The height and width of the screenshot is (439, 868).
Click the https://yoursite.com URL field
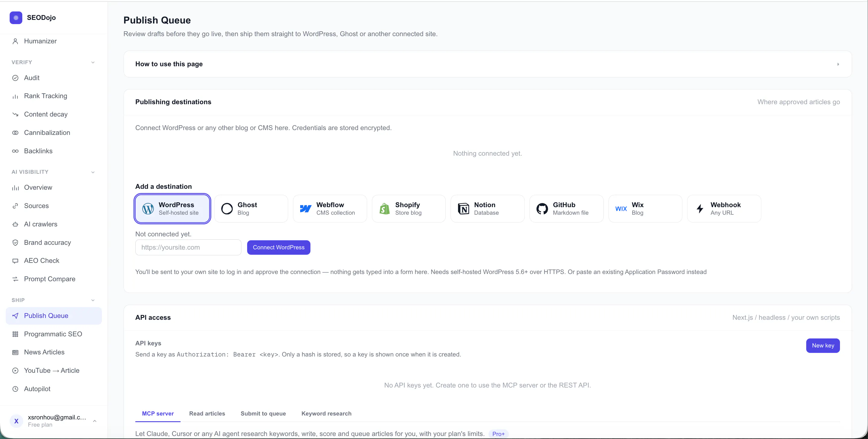188,248
